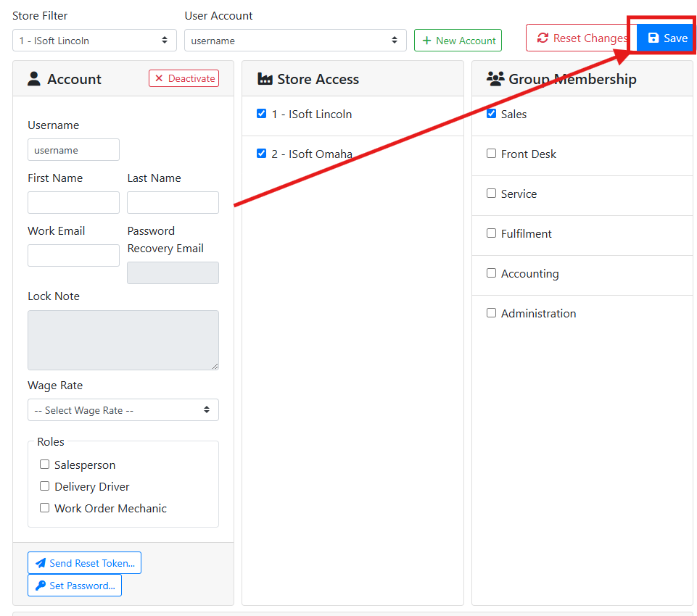Check the Salesperson role checkbox

click(45, 465)
